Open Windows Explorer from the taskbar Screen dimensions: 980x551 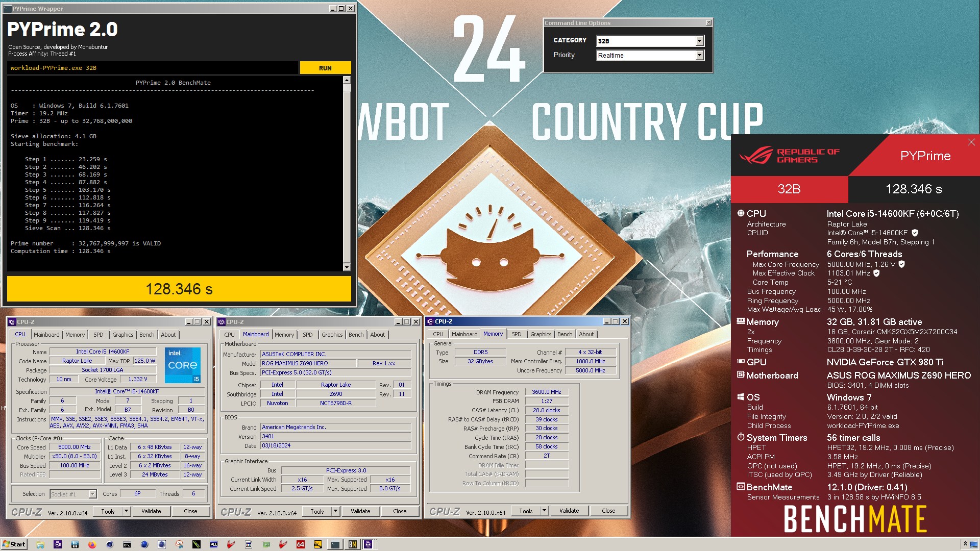tap(40, 544)
